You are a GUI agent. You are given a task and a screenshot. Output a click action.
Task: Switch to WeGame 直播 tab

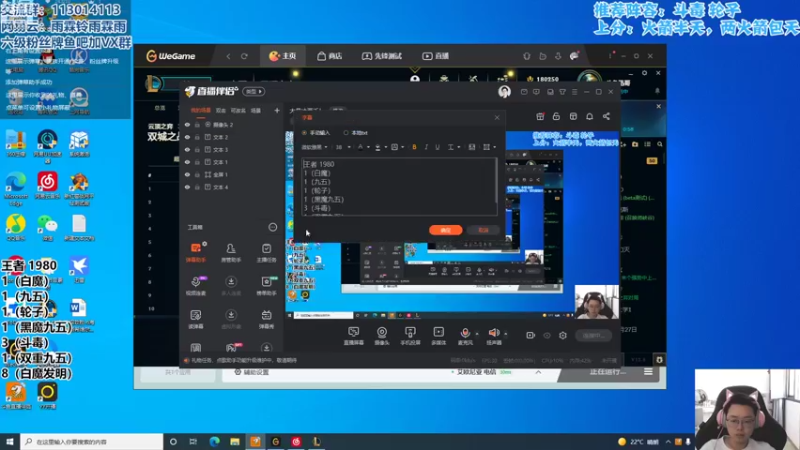click(436, 56)
